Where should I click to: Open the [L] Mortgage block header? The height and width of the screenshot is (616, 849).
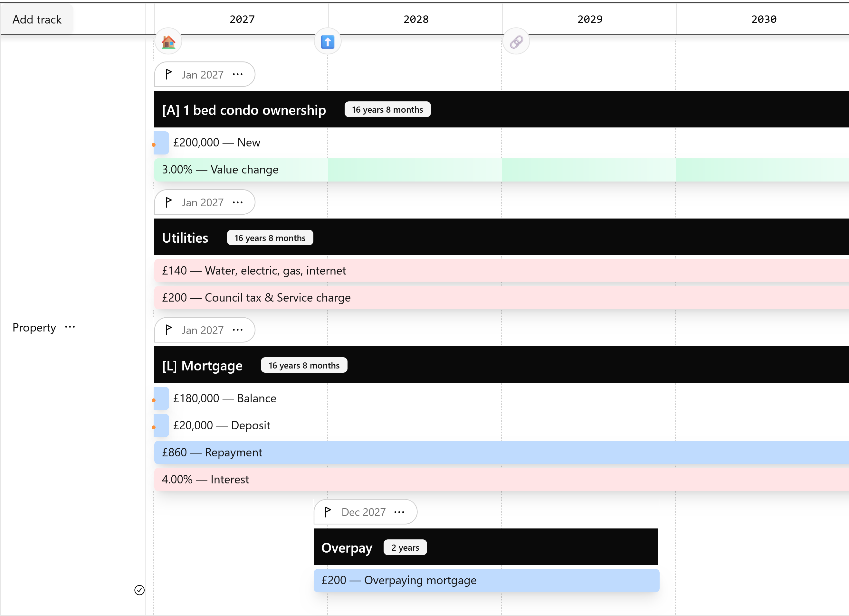pos(501,365)
